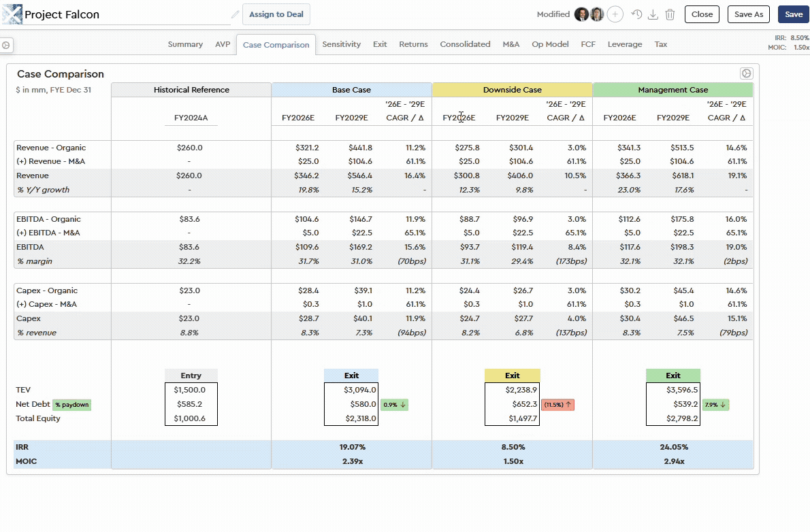The height and width of the screenshot is (532, 810).
Task: Add collaborator with the plus circle
Action: (x=615, y=14)
